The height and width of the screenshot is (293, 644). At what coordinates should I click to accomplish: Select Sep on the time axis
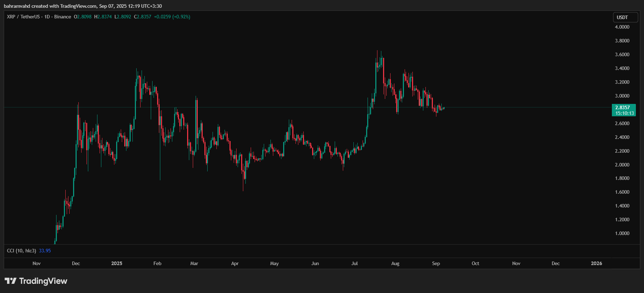pyautogui.click(x=436, y=263)
